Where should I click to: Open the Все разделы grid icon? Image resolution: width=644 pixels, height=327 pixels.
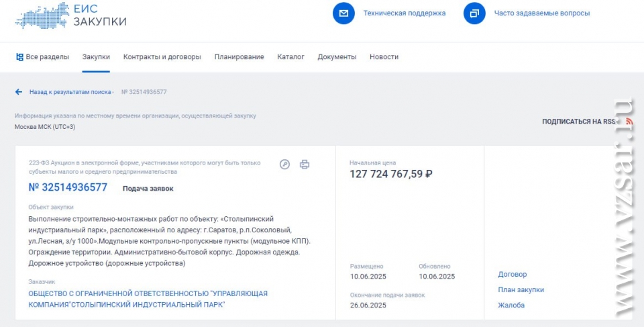pyautogui.click(x=19, y=57)
